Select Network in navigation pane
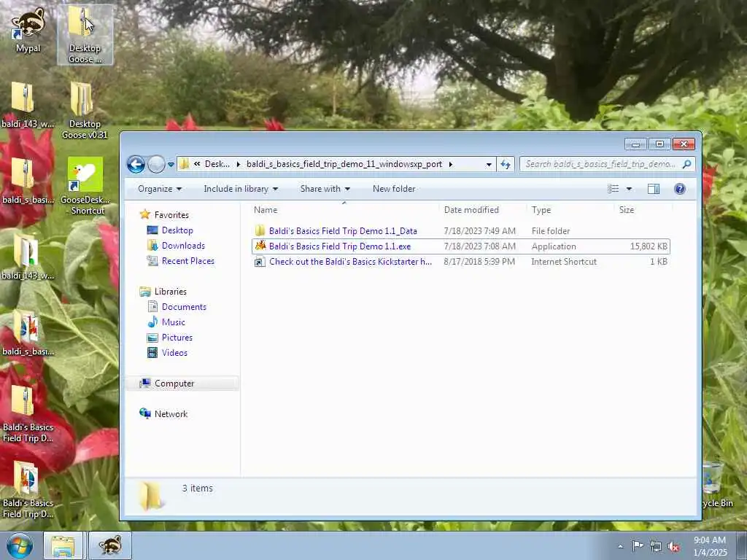Viewport: 747px width, 560px height. [x=163, y=414]
